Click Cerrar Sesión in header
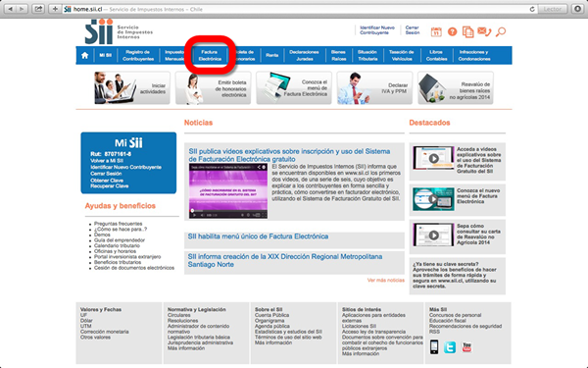 tap(413, 30)
